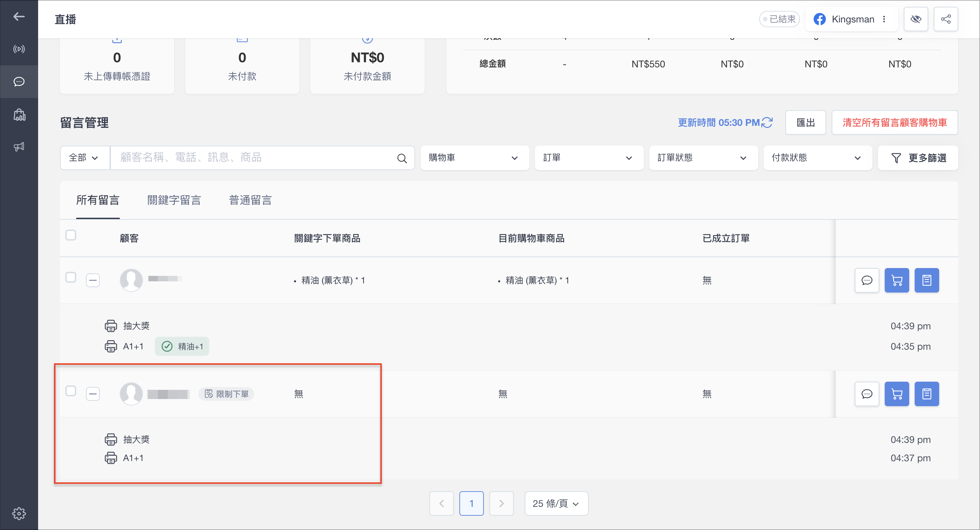980x530 pixels.
Task: Open the live broadcast sidebar icon
Action: pyautogui.click(x=19, y=49)
